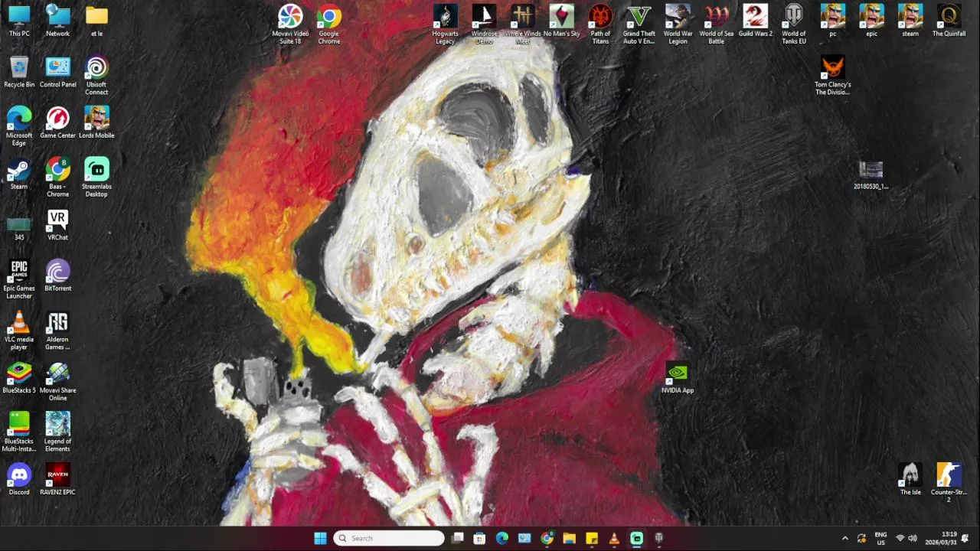The height and width of the screenshot is (551, 980).
Task: Open Movavi Share Online shortcut
Action: tap(57, 381)
